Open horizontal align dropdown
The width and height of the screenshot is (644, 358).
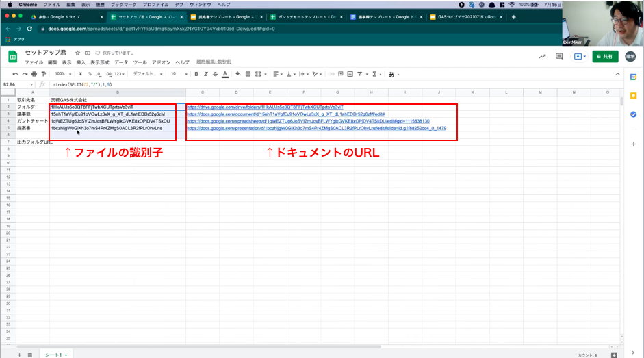click(278, 74)
